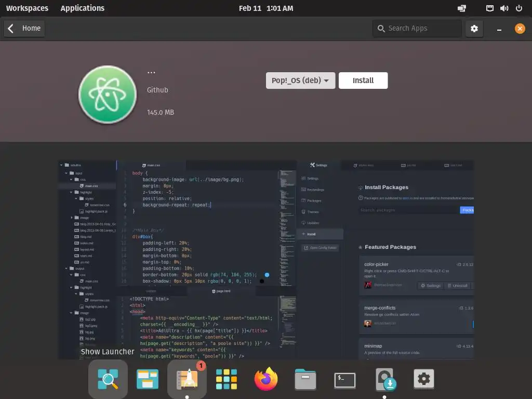Image resolution: width=532 pixels, height=399 pixels.
Task: Open the Atom editor screenshot
Action: [266, 260]
